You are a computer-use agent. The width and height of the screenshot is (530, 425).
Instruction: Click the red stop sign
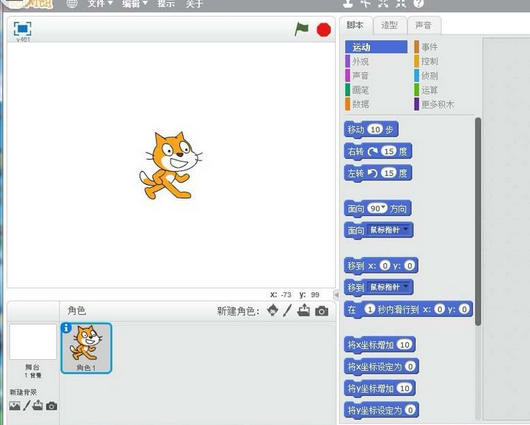323,30
